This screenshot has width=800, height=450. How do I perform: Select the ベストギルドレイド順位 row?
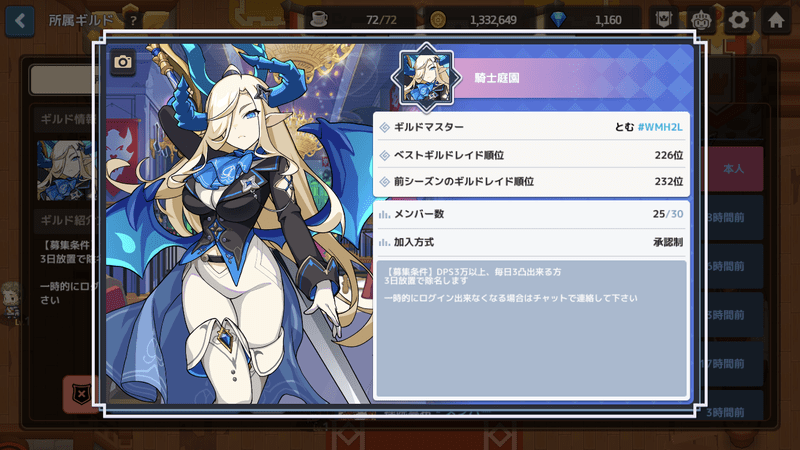[531, 155]
